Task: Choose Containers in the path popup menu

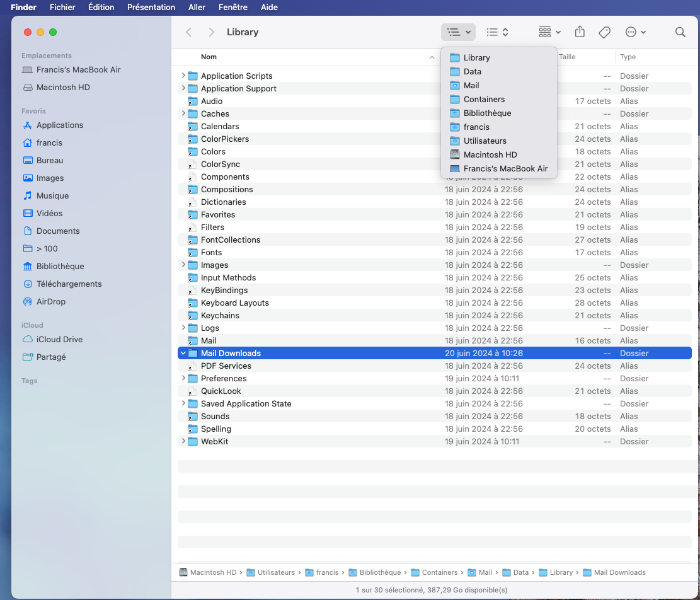Action: (x=484, y=100)
